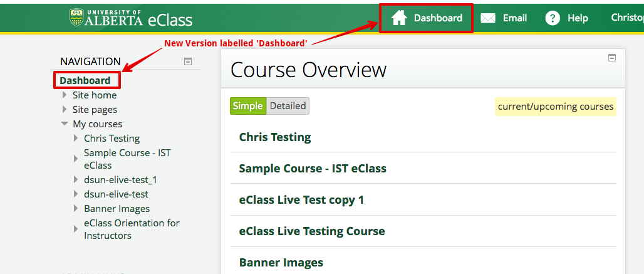Collapse the My courses tree node
Image resolution: width=644 pixels, height=274 pixels.
tap(65, 124)
